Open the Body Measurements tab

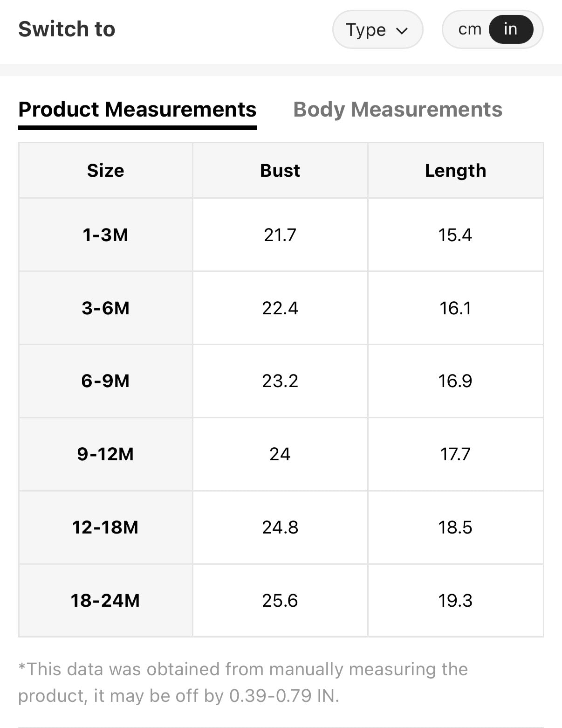tap(398, 110)
